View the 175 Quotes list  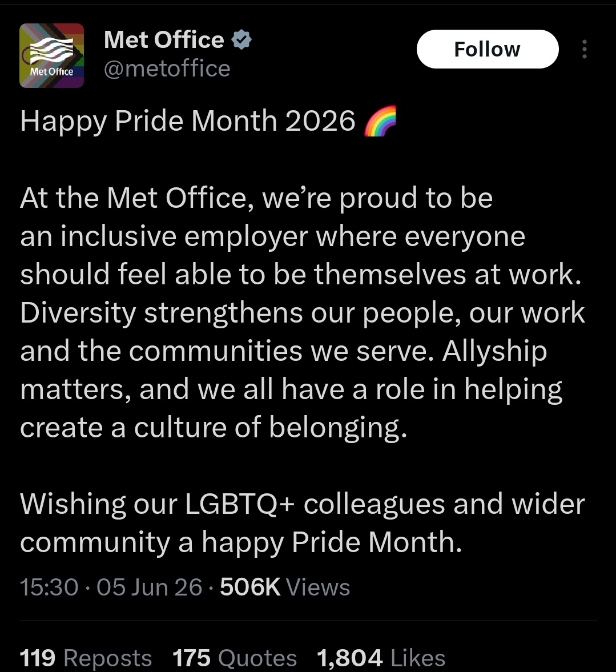tap(235, 657)
